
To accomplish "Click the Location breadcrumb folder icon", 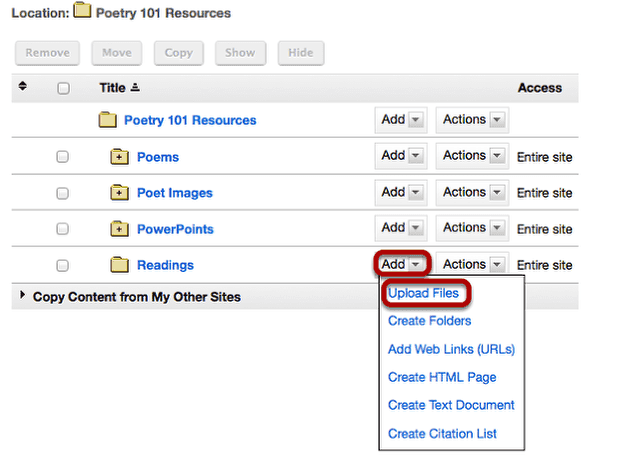I will [x=82, y=10].
